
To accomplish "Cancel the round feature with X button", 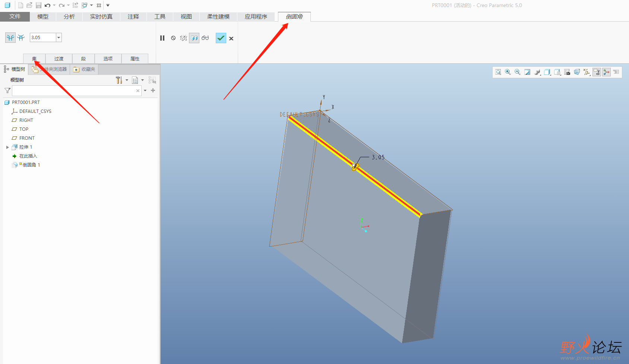I will click(x=231, y=38).
